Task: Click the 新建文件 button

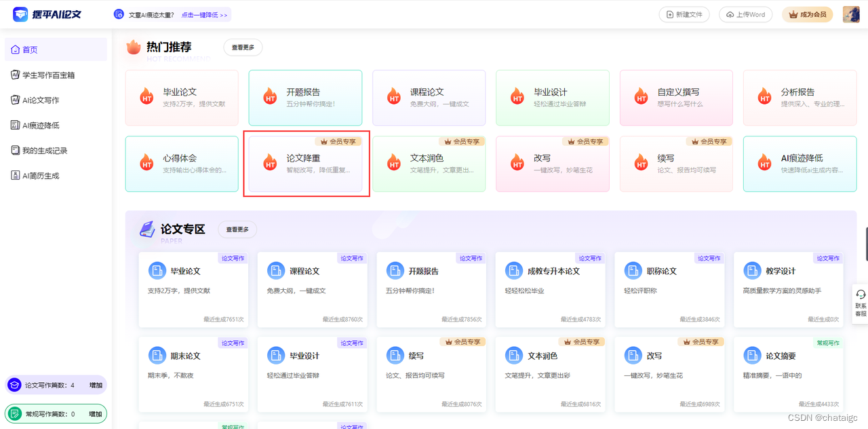Action: click(x=684, y=14)
